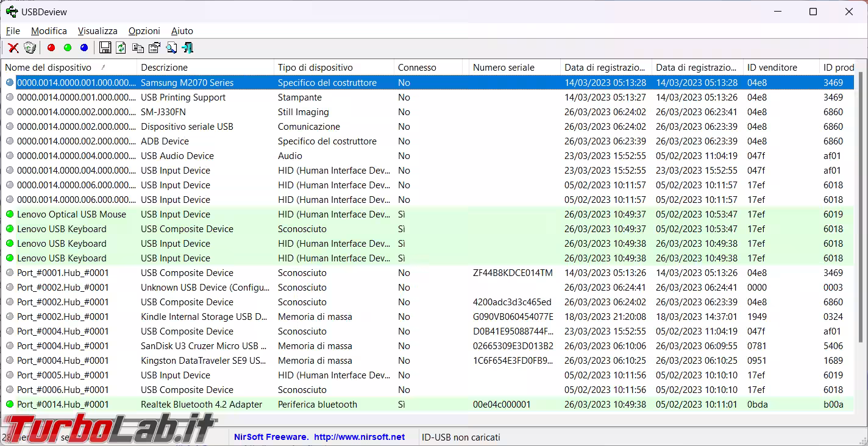Open the Aiuto menu
This screenshot has width=868, height=446.
(x=182, y=30)
